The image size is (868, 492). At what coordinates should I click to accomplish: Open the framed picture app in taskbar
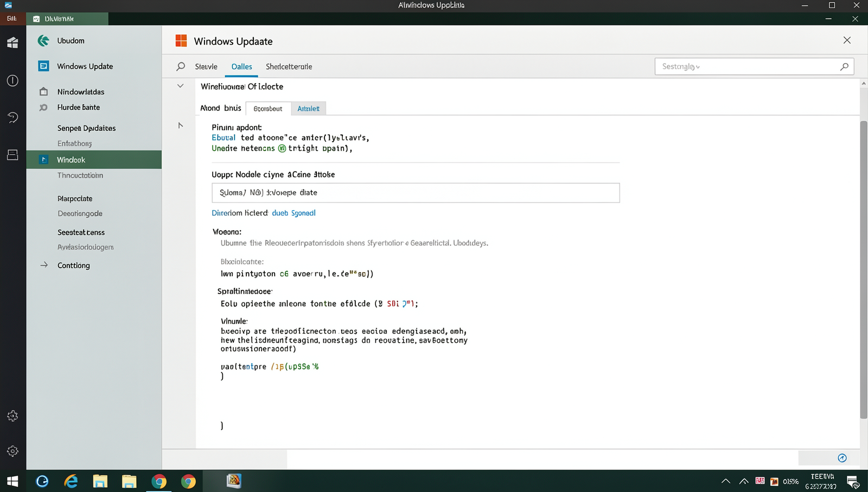[x=234, y=481]
